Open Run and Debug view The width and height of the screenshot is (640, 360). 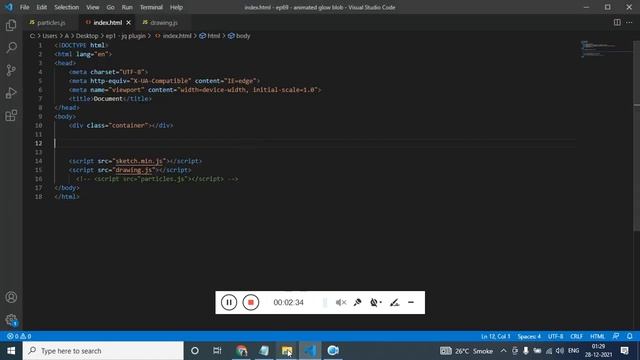click(x=11, y=93)
